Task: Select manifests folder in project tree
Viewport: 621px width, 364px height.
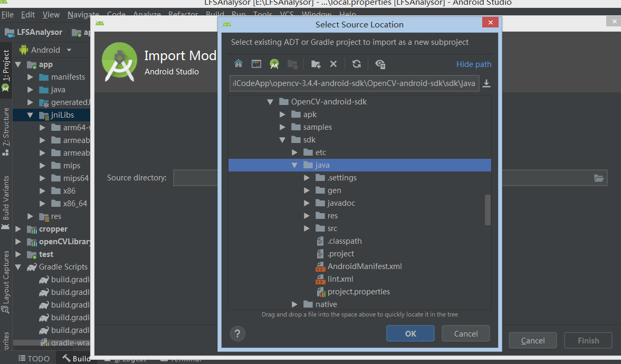Action: pyautogui.click(x=68, y=77)
